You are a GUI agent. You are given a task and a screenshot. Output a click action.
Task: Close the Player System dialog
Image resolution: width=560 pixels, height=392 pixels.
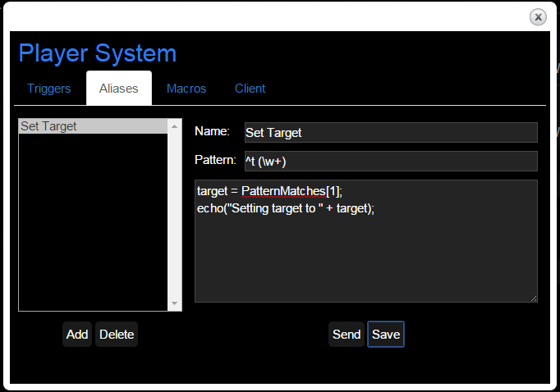[538, 17]
